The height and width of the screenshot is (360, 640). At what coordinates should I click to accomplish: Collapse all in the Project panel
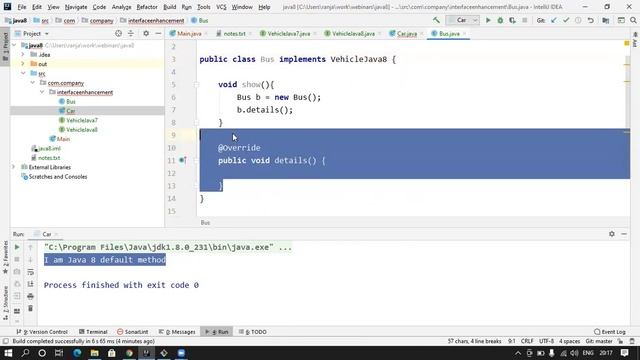(x=131, y=33)
